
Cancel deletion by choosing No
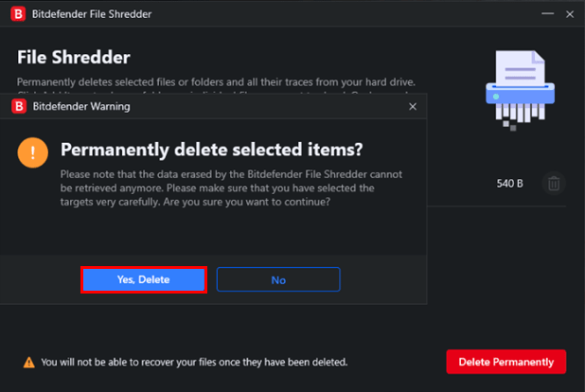click(278, 279)
